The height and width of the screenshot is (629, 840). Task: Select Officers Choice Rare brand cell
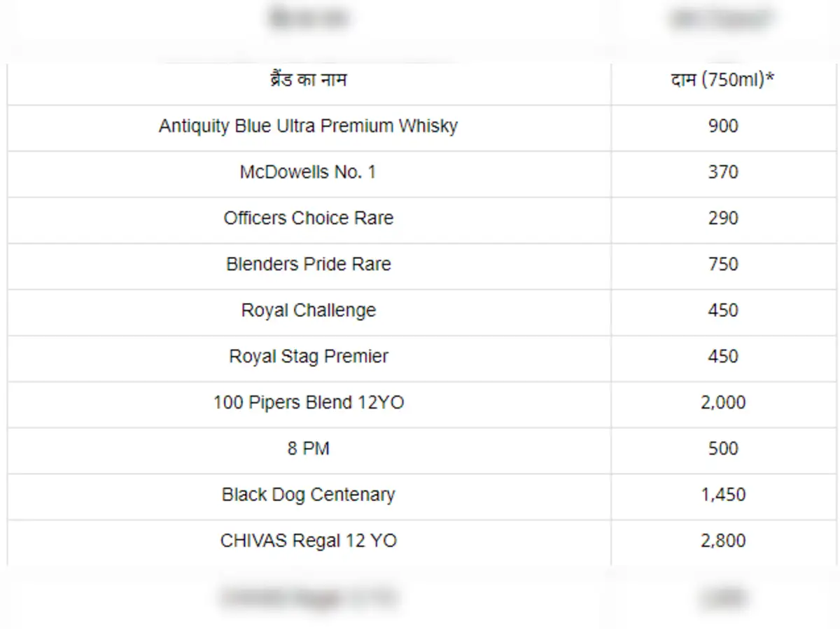[x=308, y=218]
